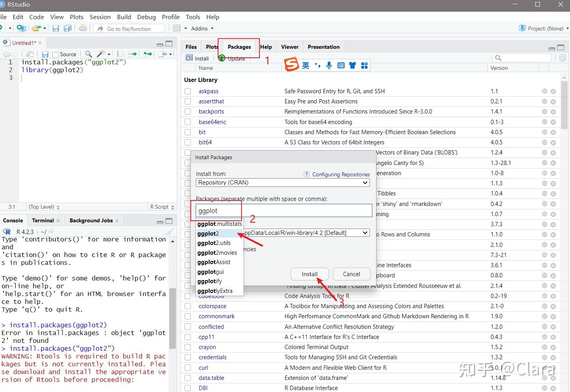Click the print icon in main toolbar
The image size is (570, 392).
point(83,28)
